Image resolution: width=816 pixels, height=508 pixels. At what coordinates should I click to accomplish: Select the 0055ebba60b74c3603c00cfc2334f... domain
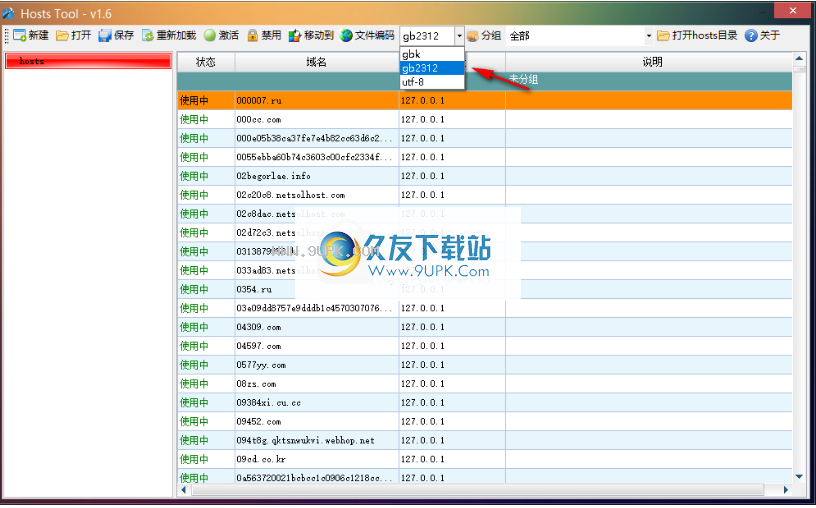click(x=316, y=157)
